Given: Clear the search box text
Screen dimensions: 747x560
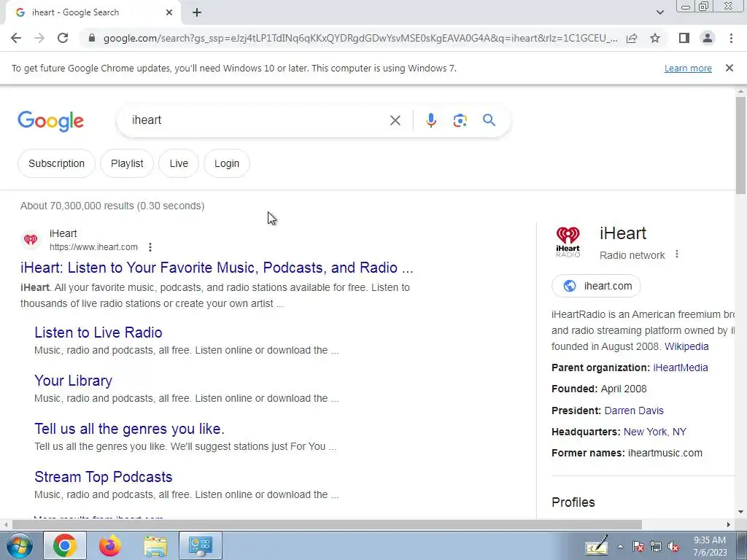Looking at the screenshot, I should [395, 120].
